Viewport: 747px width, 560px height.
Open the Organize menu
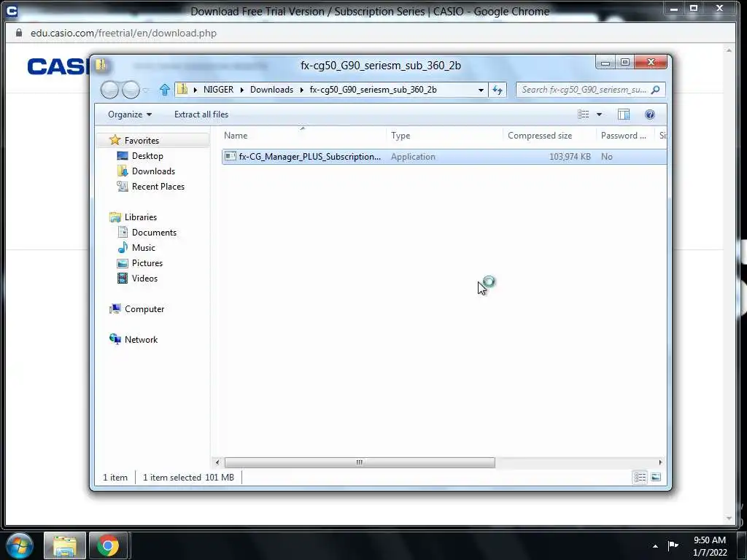pyautogui.click(x=130, y=114)
